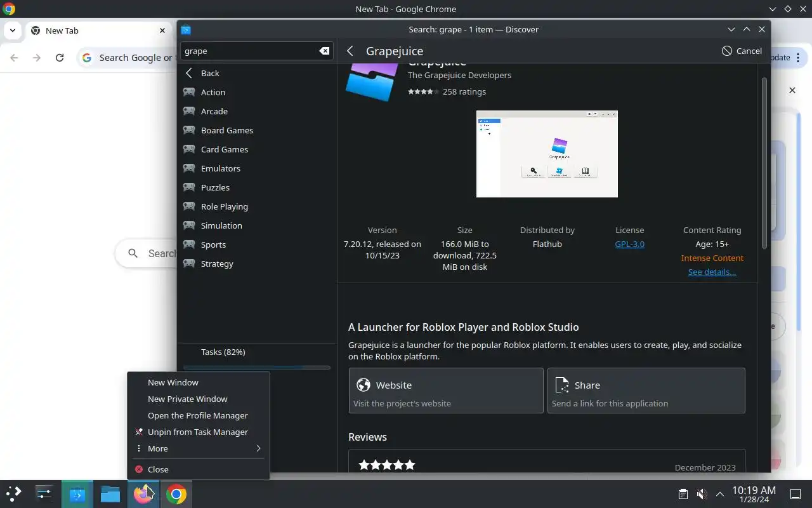Choose New Private Window
The width and height of the screenshot is (812, 508).
click(x=199, y=399)
